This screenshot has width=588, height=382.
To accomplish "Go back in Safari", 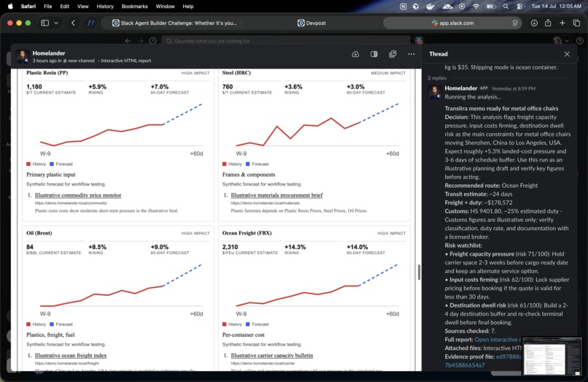I will click(x=74, y=23).
